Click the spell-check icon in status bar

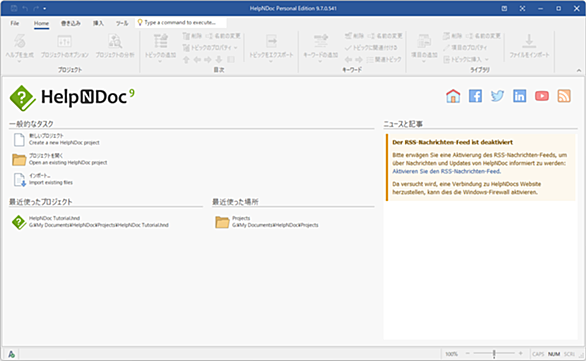[11, 354]
